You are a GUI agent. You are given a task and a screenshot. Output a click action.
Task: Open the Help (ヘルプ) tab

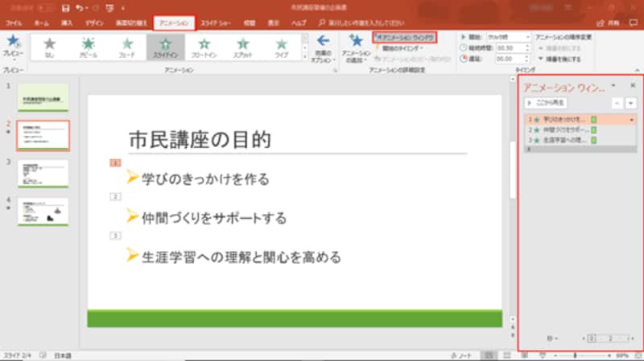tap(299, 23)
